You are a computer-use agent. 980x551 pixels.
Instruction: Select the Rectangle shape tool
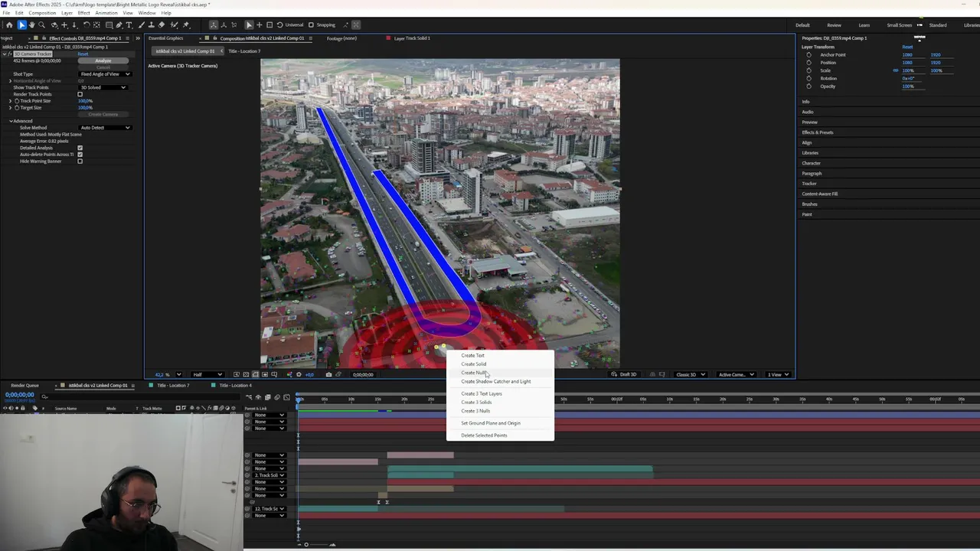pos(108,24)
